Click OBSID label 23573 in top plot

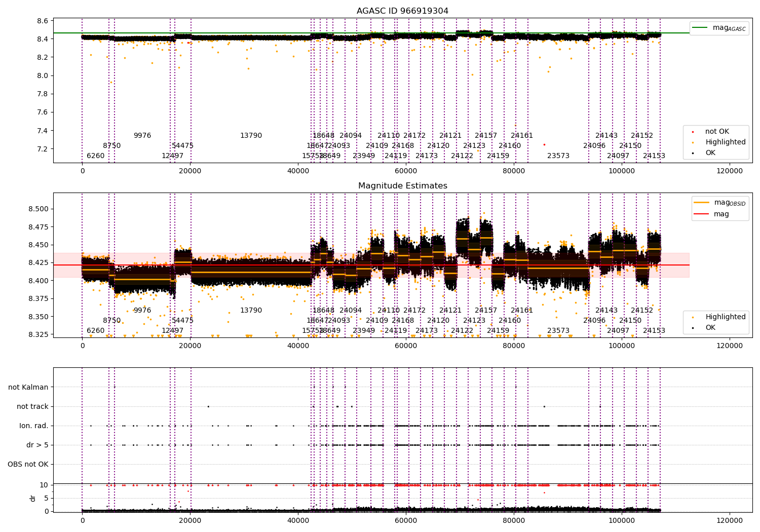click(558, 156)
